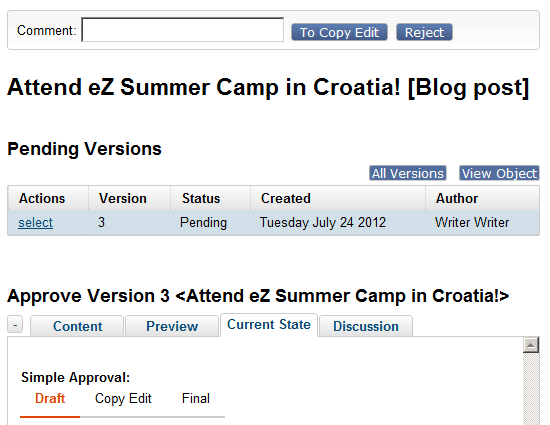Click the Author column header
The width and height of the screenshot is (550, 425).
click(457, 198)
